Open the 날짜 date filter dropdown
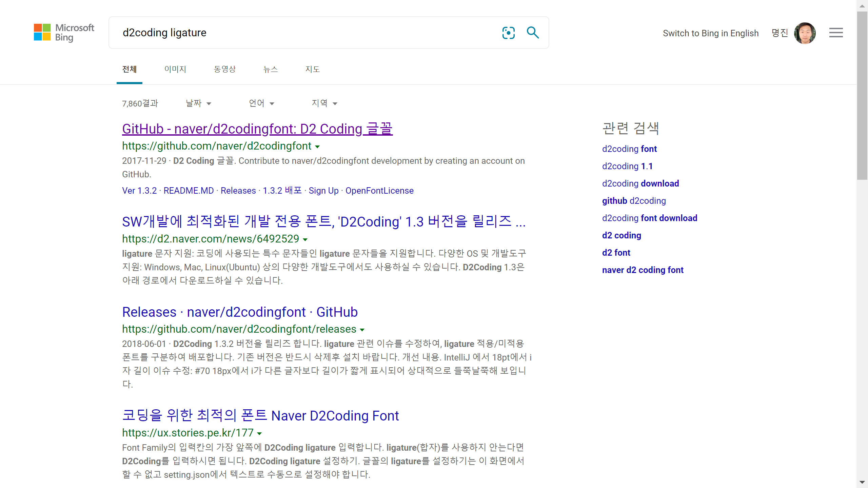 tap(198, 103)
